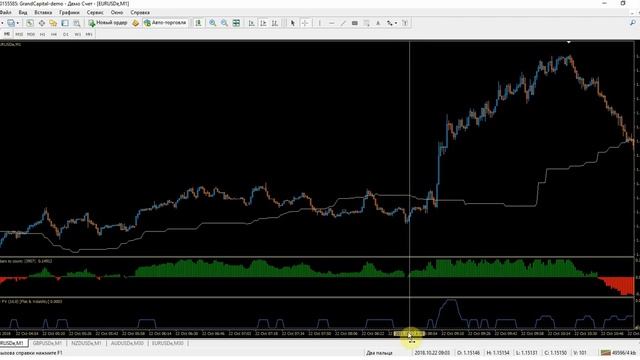Open the Market Watch panel icon
This screenshot has height=360, width=640.
(30, 23)
